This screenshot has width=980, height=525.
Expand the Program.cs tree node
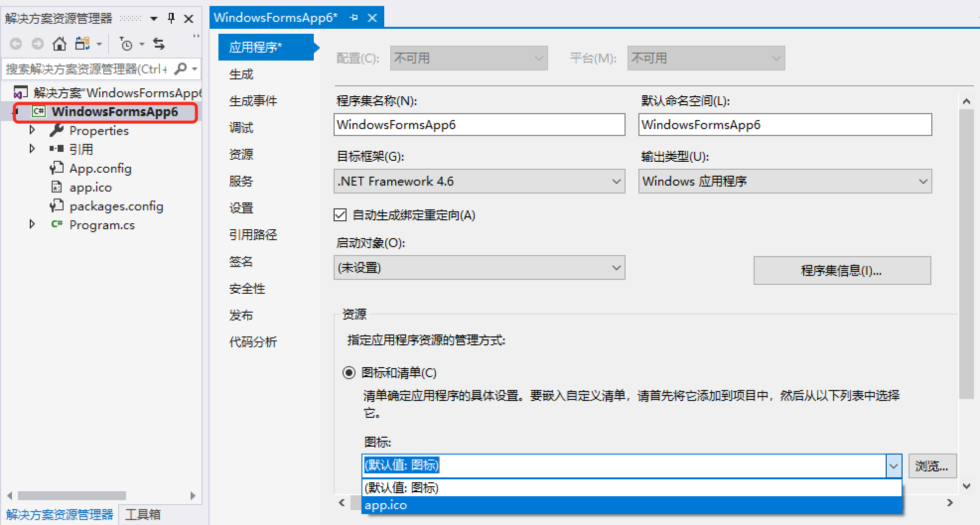pos(32,224)
